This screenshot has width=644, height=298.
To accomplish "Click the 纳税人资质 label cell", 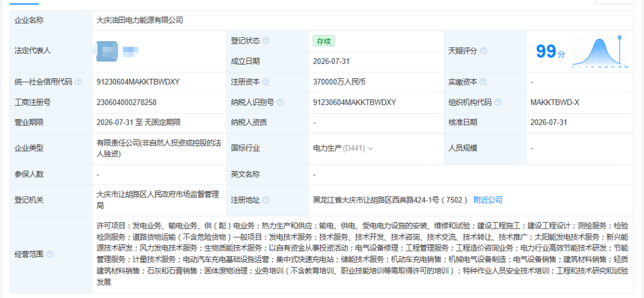I will click(x=267, y=122).
